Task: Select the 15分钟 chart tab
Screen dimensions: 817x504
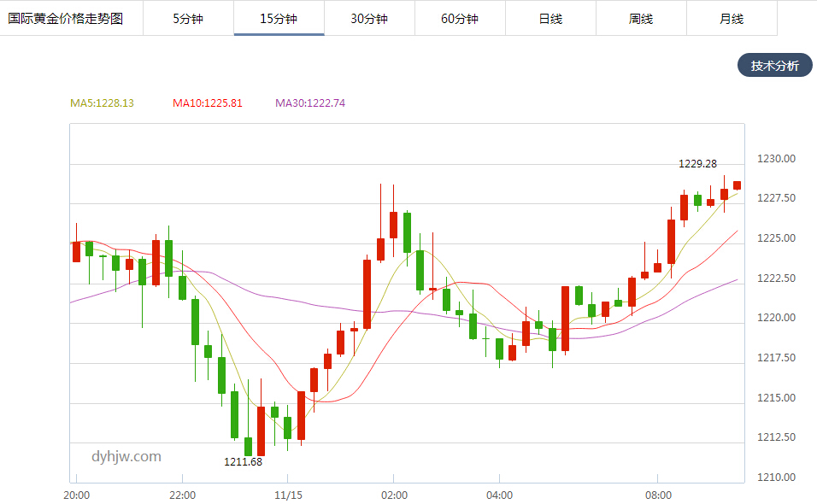Action: pyautogui.click(x=279, y=18)
